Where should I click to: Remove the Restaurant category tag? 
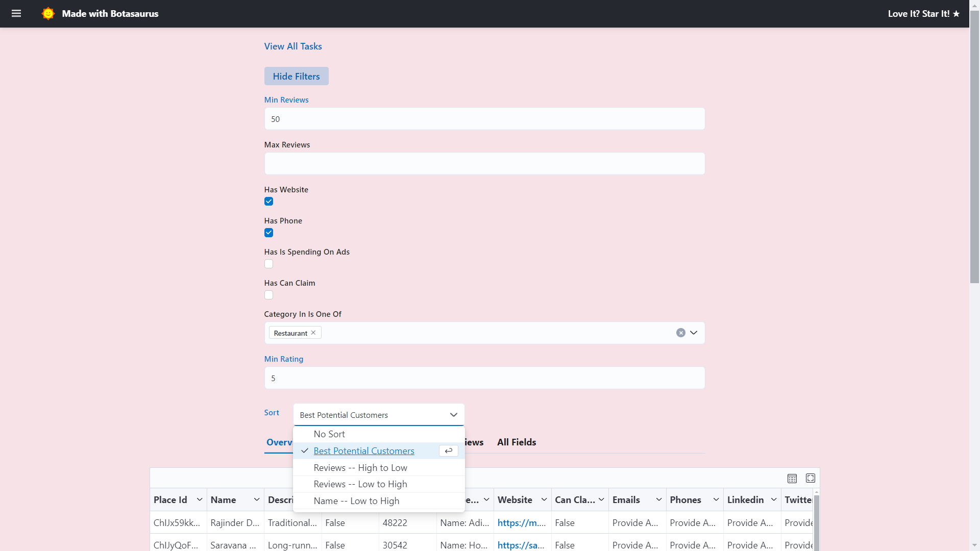click(313, 333)
